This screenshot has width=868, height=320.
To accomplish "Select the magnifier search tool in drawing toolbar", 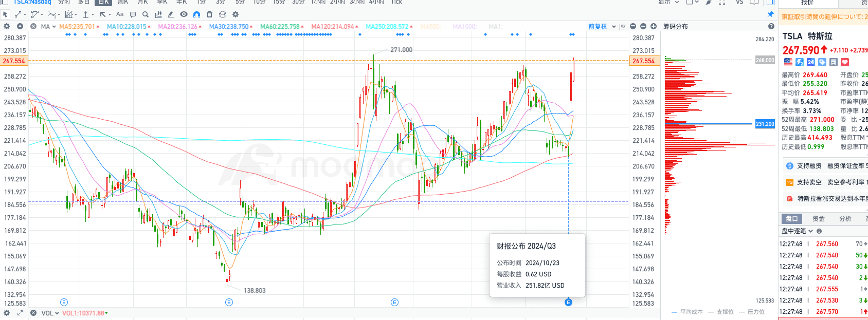I will [x=146, y=14].
